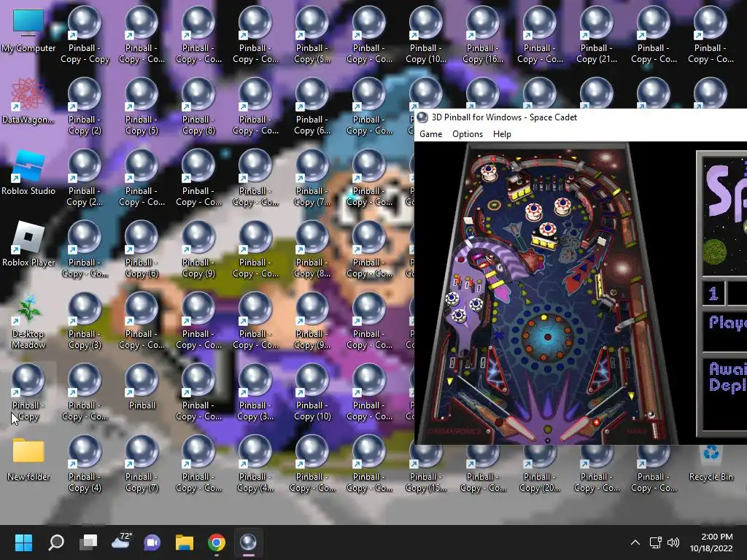Open the Options menu in Pinball
Screen dimensions: 747x560
coord(468,134)
